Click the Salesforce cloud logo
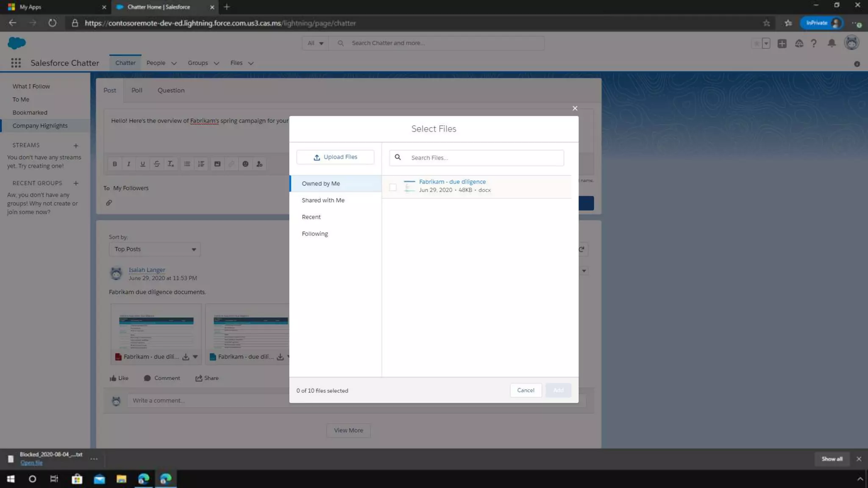 (17, 43)
